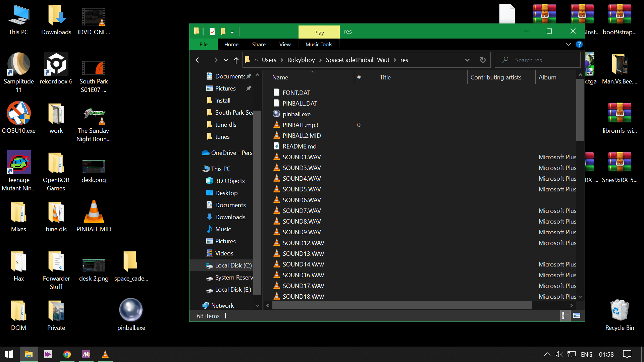This screenshot has width=644, height=362.
Task: Select 3D Objects in navigation pane
Action: 225,181
